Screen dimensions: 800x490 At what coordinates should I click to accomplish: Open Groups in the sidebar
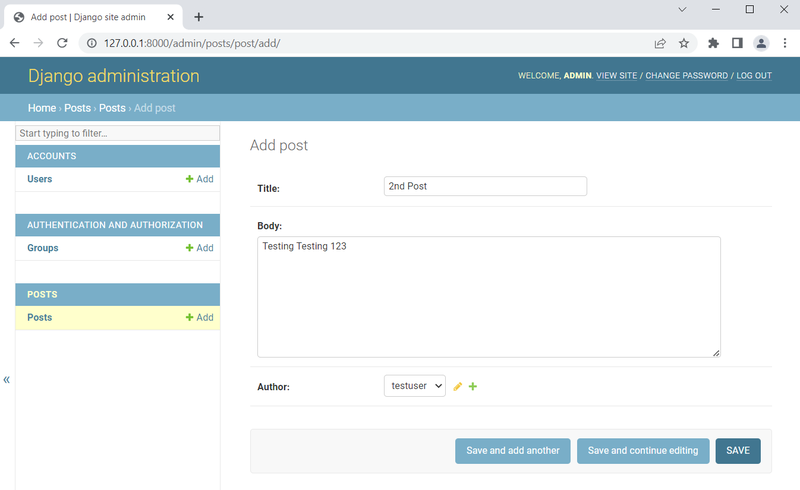pyautogui.click(x=43, y=248)
